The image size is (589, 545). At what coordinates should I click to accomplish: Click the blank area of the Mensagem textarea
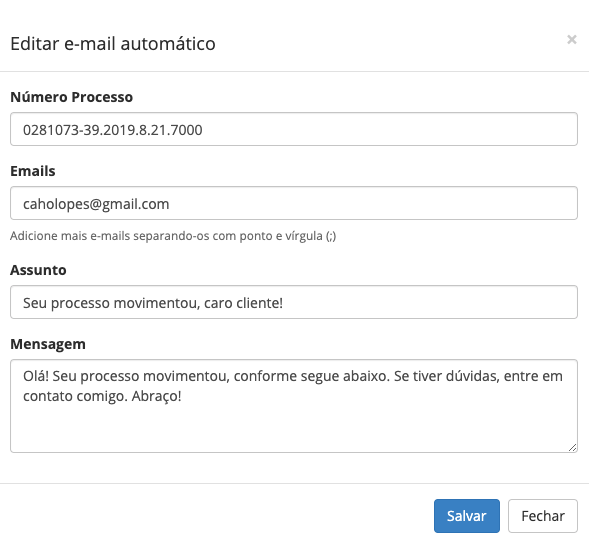[294, 428]
